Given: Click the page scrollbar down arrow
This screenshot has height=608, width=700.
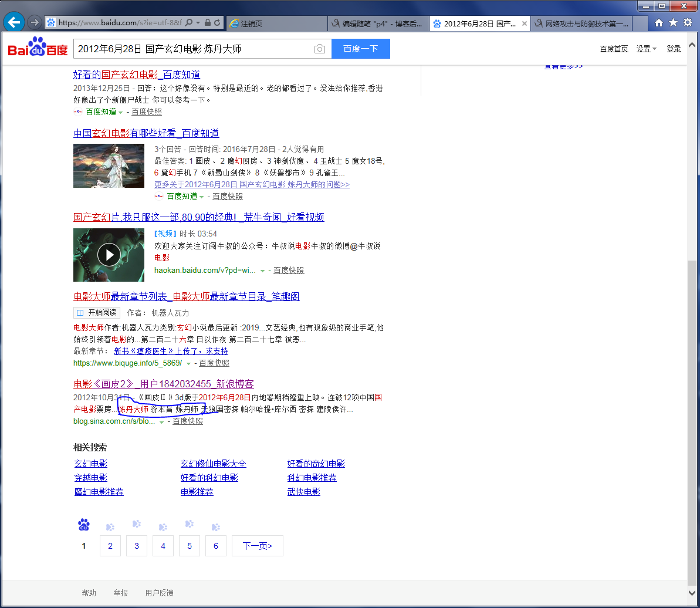Looking at the screenshot, I should tap(692, 593).
